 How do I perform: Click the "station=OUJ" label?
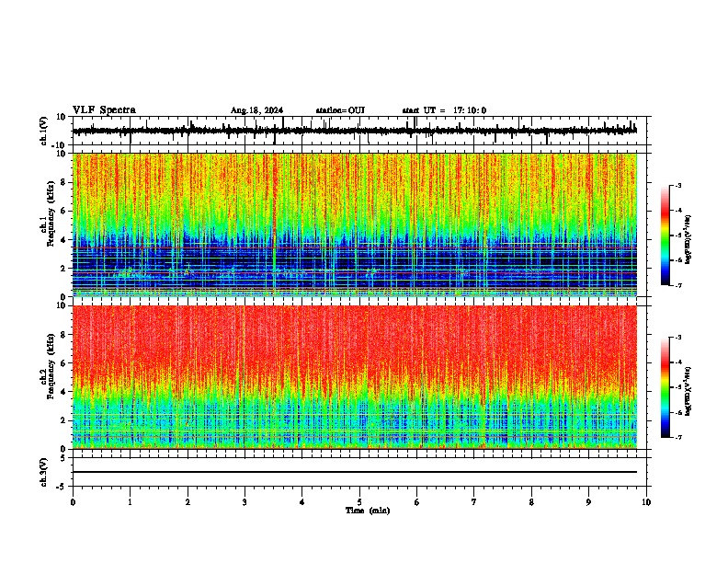tap(340, 110)
